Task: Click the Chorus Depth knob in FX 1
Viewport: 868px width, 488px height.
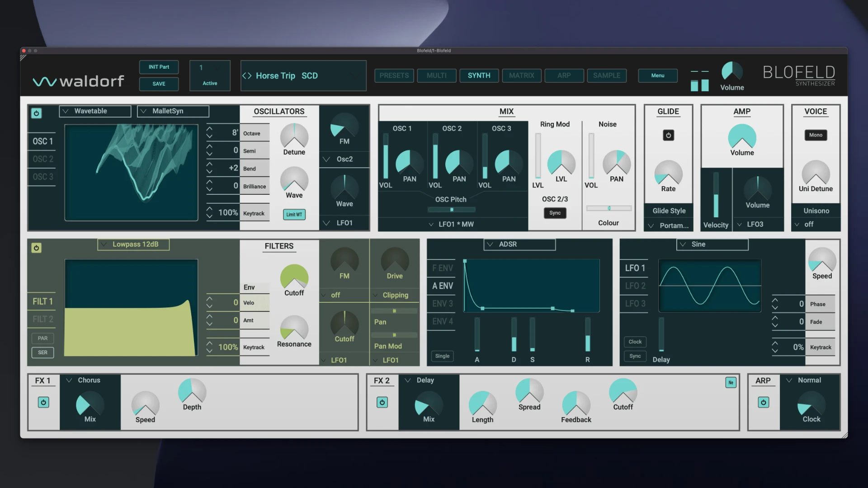Action: tap(191, 393)
